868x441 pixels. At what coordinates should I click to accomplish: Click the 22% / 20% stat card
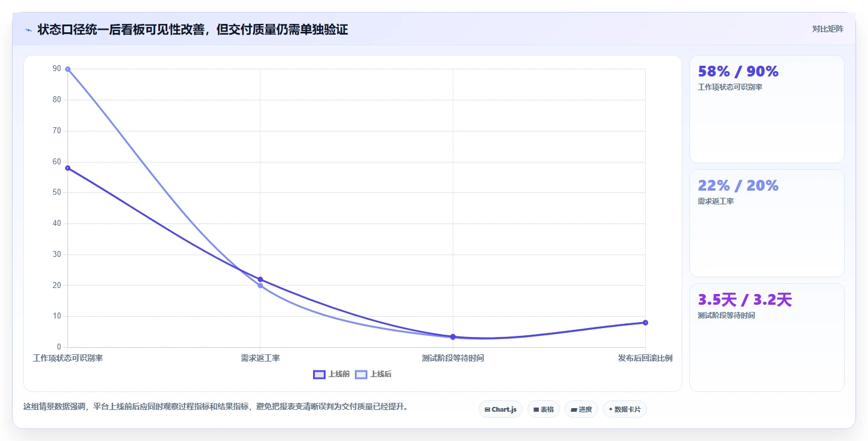click(x=767, y=223)
